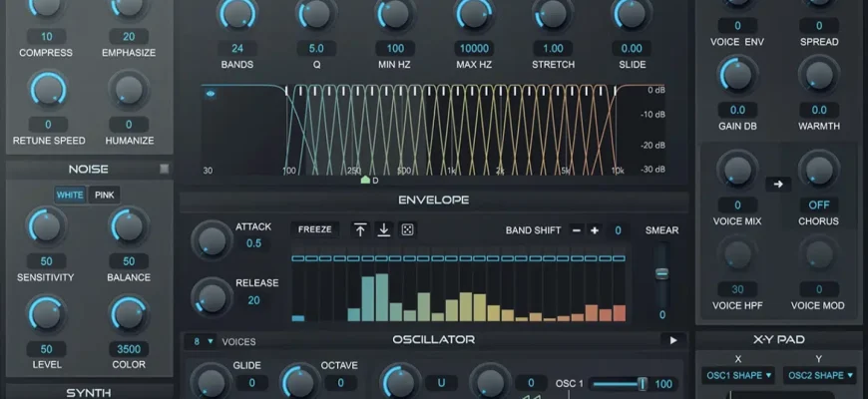Switch noise type to PINK
The width and height of the screenshot is (868, 399).
pyautogui.click(x=105, y=195)
